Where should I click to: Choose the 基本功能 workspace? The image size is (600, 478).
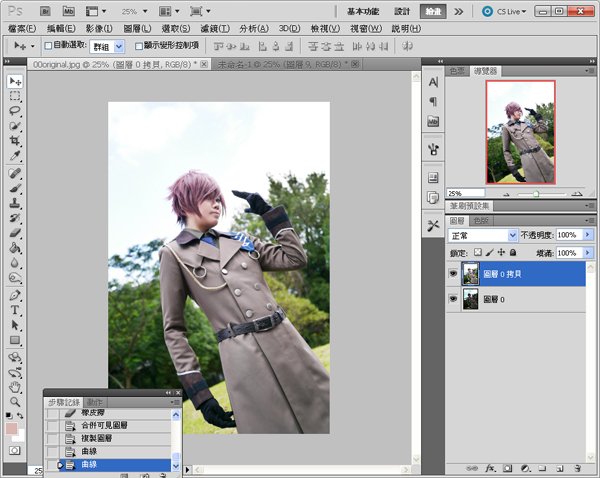point(363,12)
